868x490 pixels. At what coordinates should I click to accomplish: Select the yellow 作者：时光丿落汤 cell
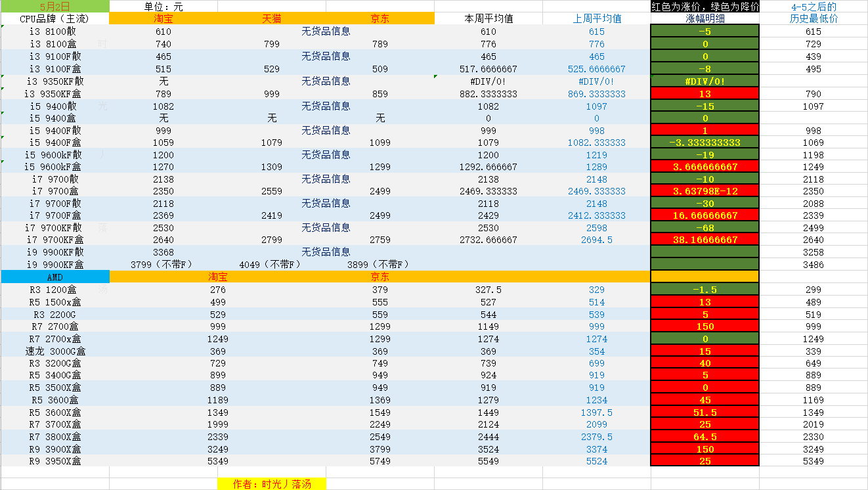pos(272,484)
